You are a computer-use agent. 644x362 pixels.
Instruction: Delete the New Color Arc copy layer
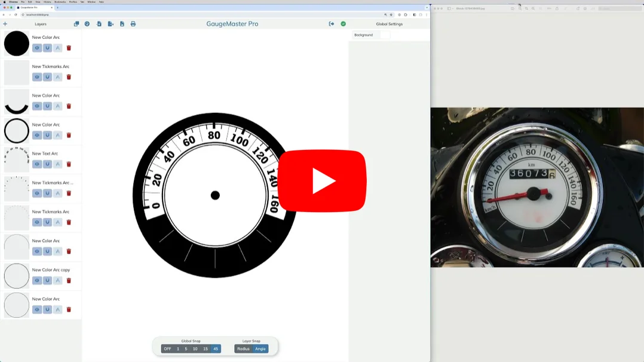click(69, 281)
